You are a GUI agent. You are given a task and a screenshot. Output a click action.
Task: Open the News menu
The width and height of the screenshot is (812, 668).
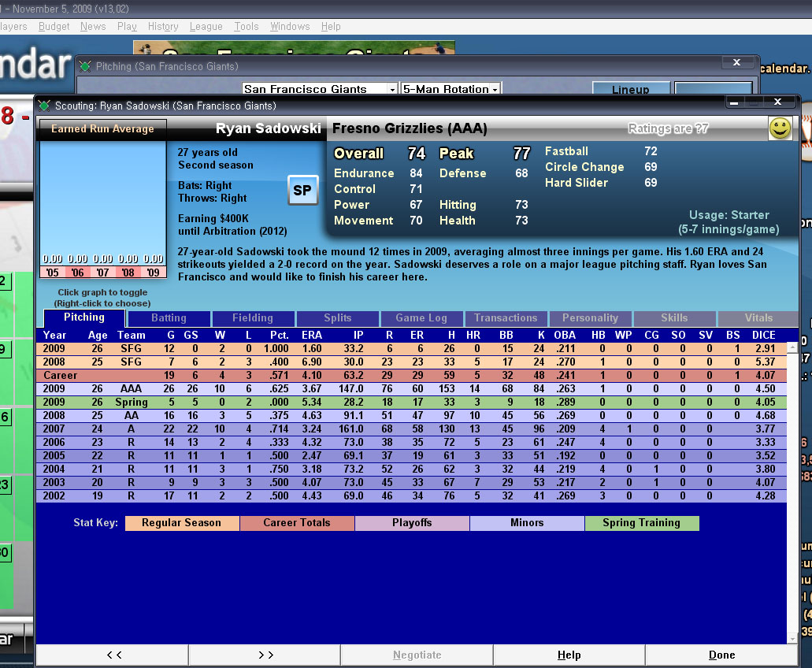[93, 27]
